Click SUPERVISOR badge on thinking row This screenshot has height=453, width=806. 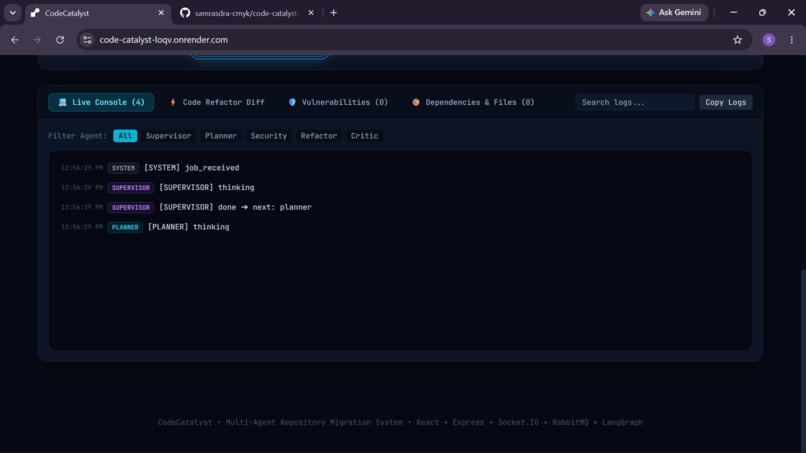coord(131,188)
